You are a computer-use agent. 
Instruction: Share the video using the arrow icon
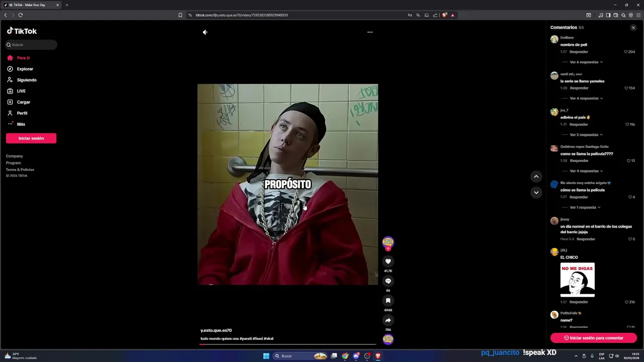(x=388, y=320)
